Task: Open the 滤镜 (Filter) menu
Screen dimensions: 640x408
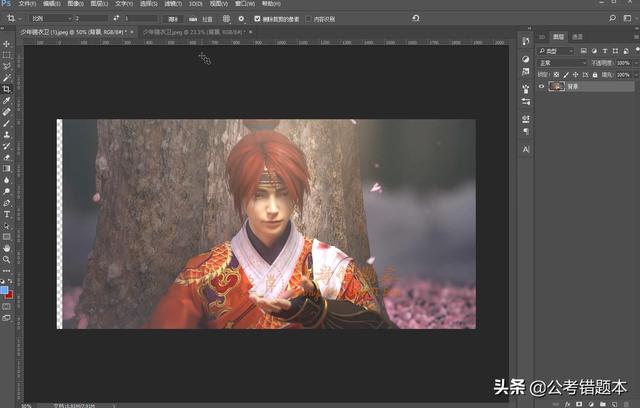Action: pyautogui.click(x=173, y=4)
